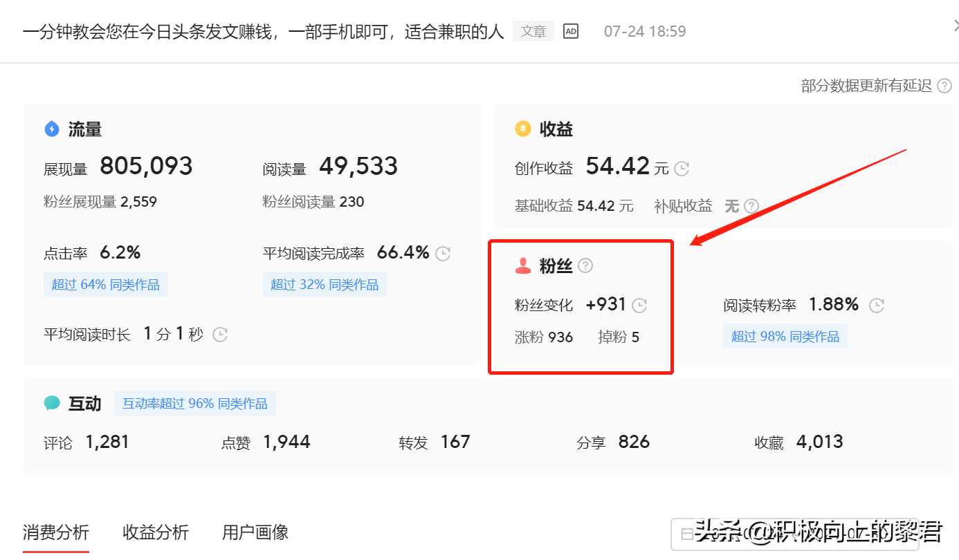The height and width of the screenshot is (560, 959).
Task: Click the 互动率超过 96% 同类作品 tag
Action: click(x=194, y=402)
